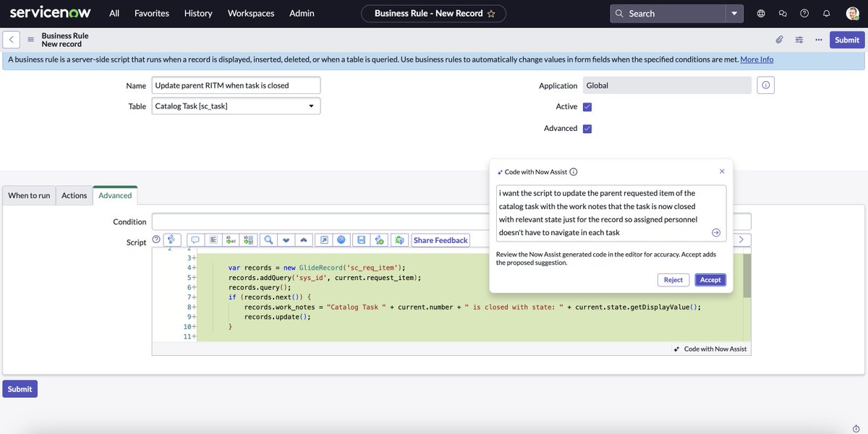Open the globe scope selector icon
The image size is (868, 434).
761,13
